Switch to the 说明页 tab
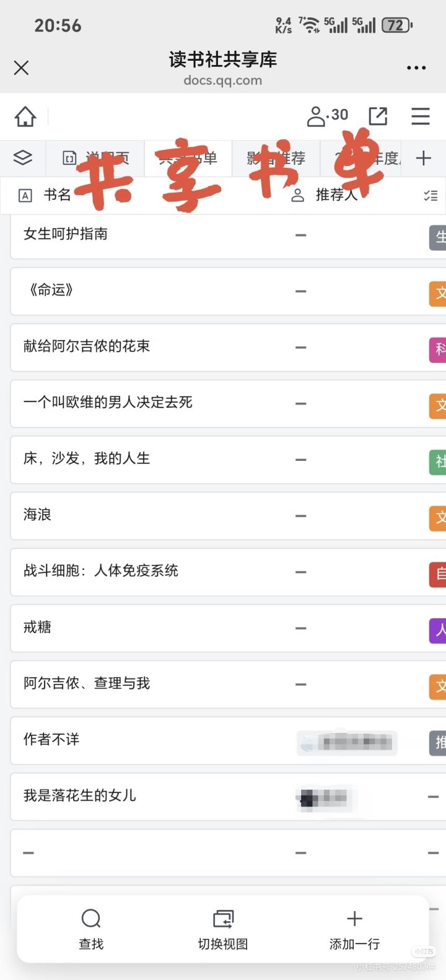 [97, 158]
